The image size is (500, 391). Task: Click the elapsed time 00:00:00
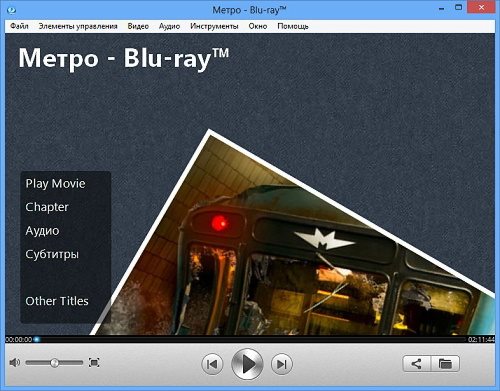point(19,339)
